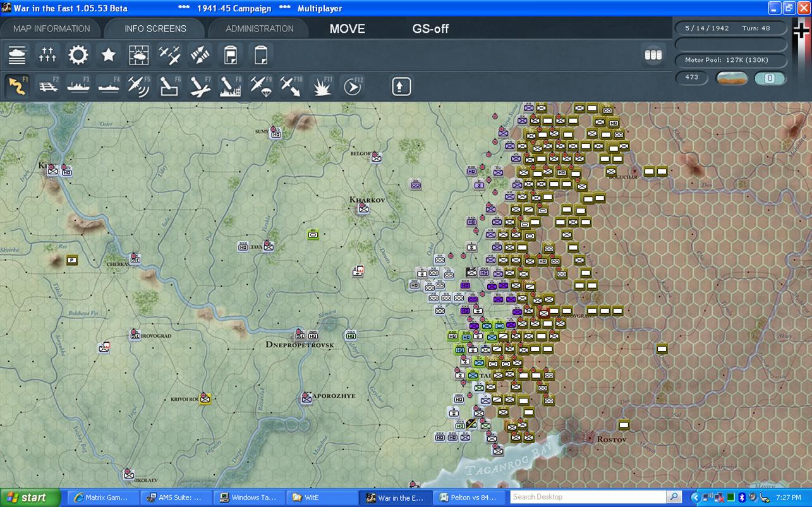Click the Kharkov city unit on map

(363, 208)
